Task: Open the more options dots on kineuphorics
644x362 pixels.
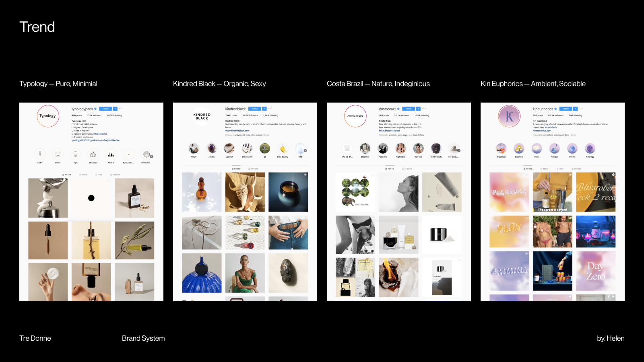Action: 581,109
